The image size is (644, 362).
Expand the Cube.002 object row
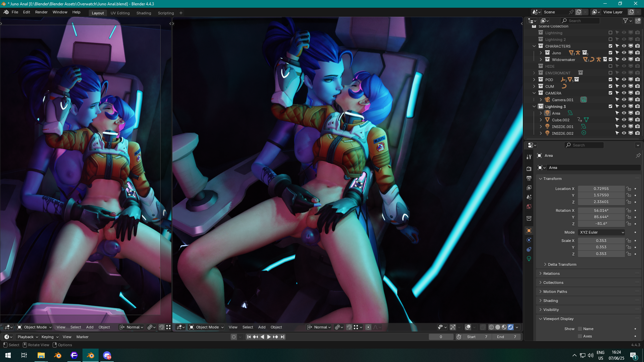(541, 120)
